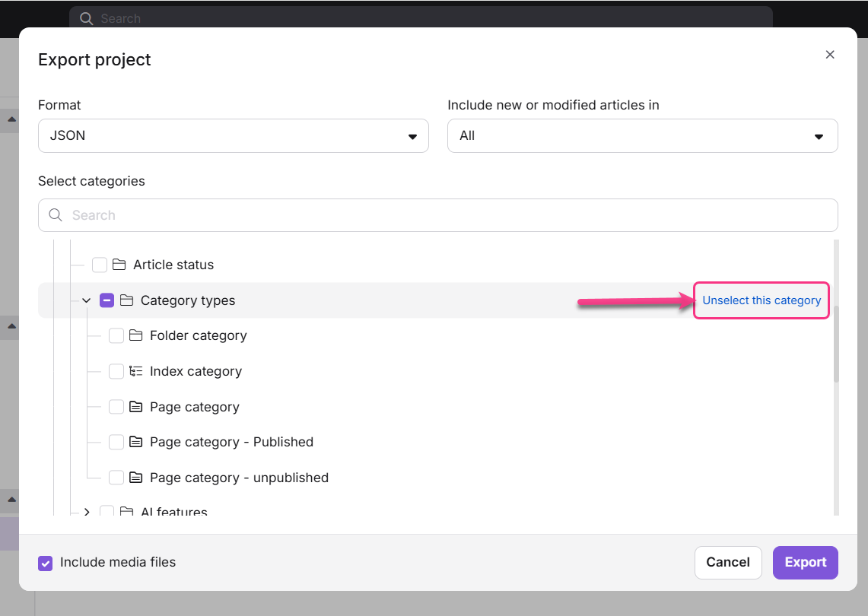Click the Index category tree icon
This screenshot has height=616, width=868.
click(x=135, y=371)
